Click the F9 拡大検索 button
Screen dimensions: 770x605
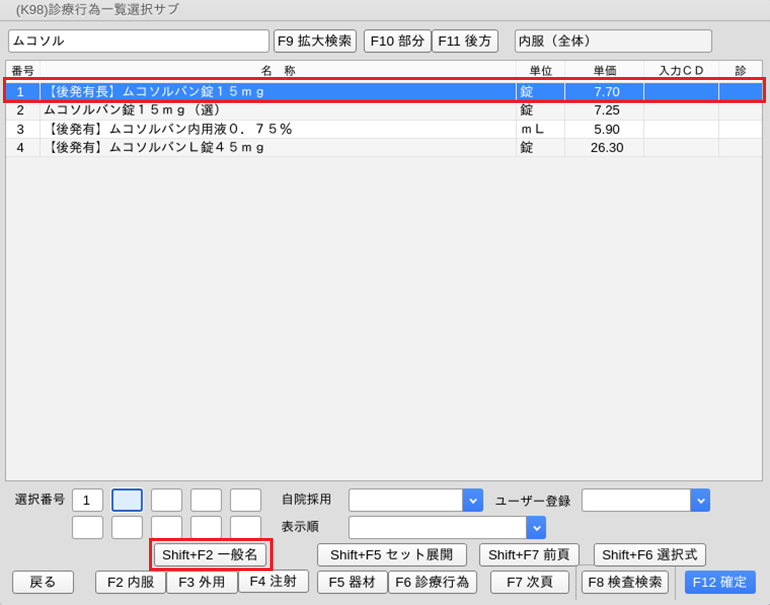coord(314,41)
